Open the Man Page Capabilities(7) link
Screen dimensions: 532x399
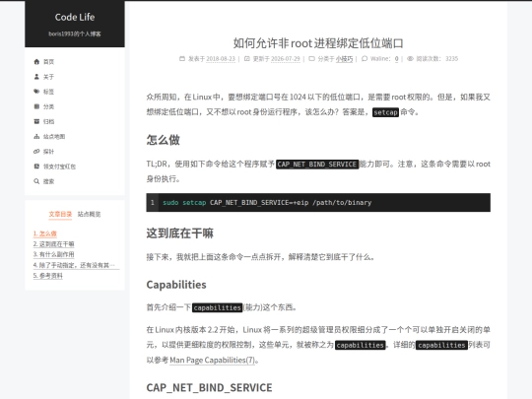point(212,360)
